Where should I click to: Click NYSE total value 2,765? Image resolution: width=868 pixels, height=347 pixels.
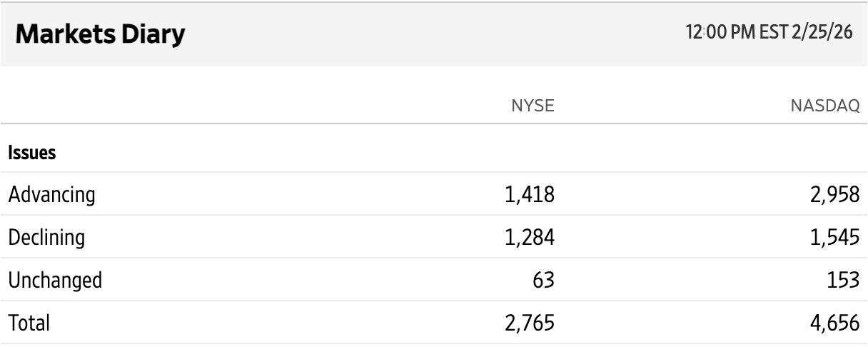click(x=530, y=323)
